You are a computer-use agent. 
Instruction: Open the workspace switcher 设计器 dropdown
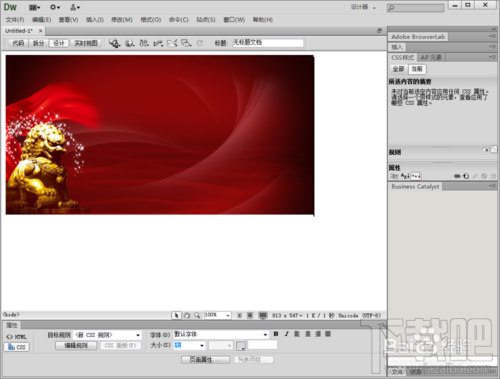coord(363,7)
